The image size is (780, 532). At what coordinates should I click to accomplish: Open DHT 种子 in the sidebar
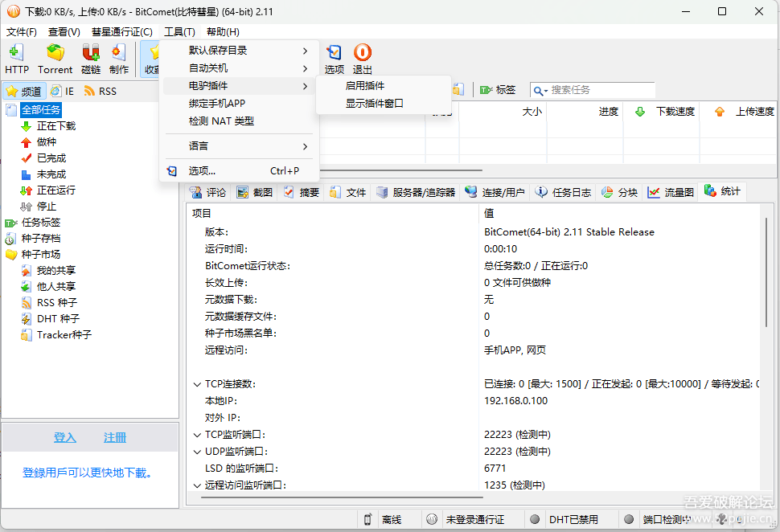(50, 319)
